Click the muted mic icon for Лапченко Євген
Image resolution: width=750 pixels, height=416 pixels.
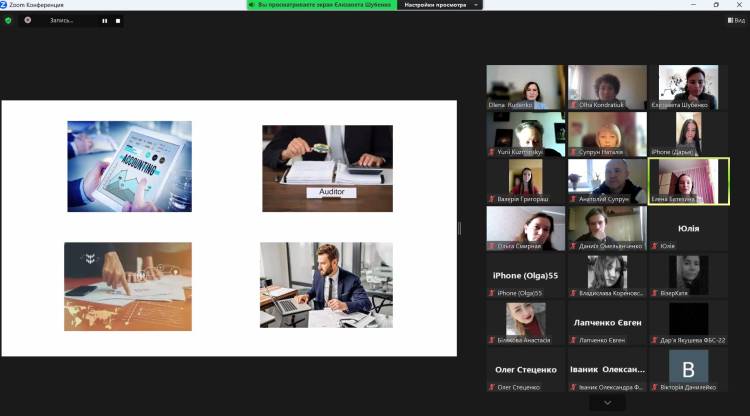573,340
